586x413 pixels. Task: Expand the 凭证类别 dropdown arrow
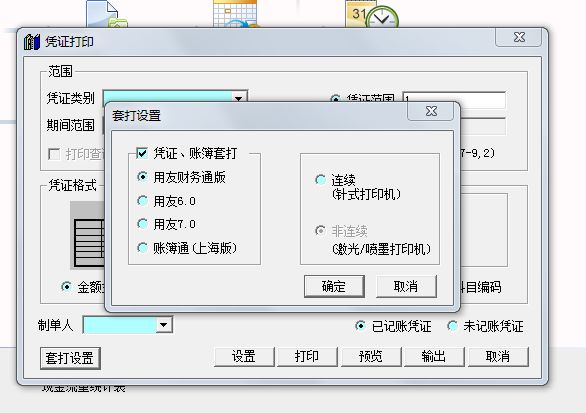click(238, 98)
